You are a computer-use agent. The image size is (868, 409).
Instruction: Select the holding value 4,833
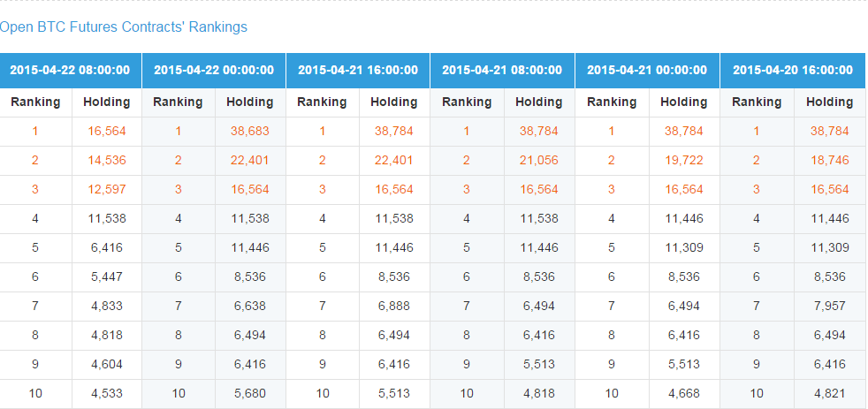point(107,306)
